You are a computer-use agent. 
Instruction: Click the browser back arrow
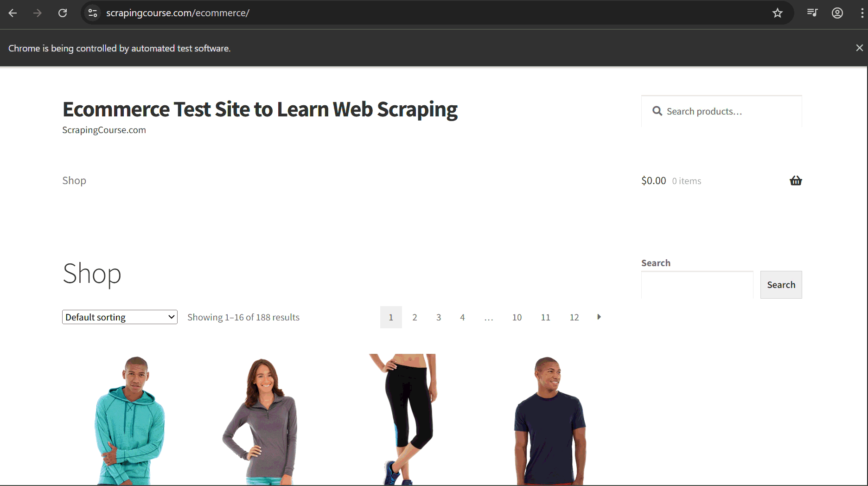pos(13,13)
